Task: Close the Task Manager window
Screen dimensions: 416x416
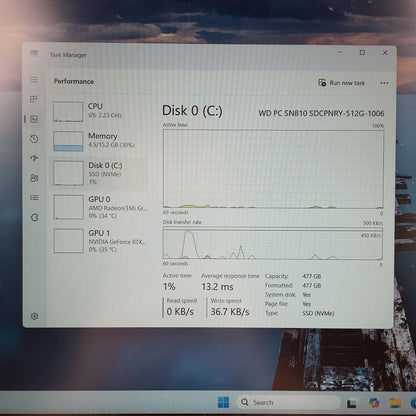Action: (x=385, y=53)
